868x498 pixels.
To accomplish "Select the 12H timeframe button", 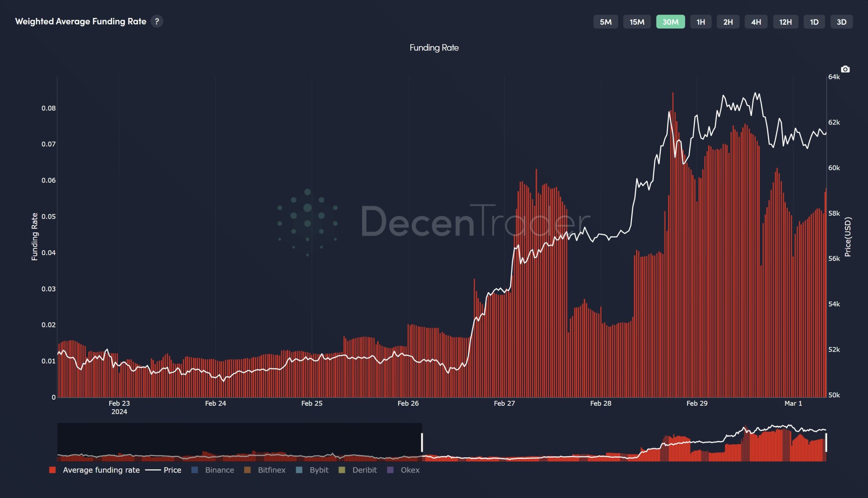I will tap(785, 22).
